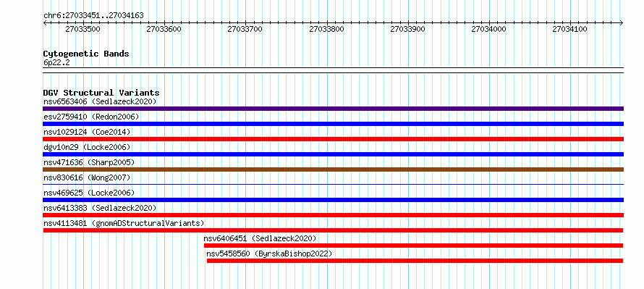This screenshot has height=289, width=644.
Task: Open nsv830616 (Wong2007) variant label
Action: (87, 177)
